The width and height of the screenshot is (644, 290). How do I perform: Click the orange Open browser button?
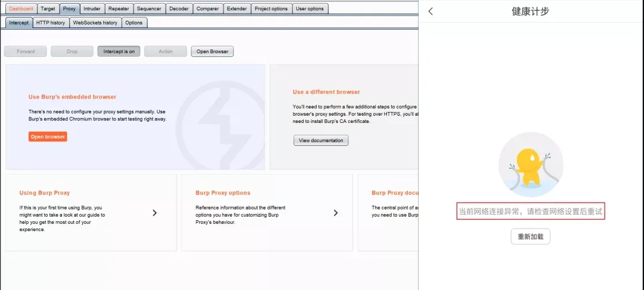tap(48, 137)
